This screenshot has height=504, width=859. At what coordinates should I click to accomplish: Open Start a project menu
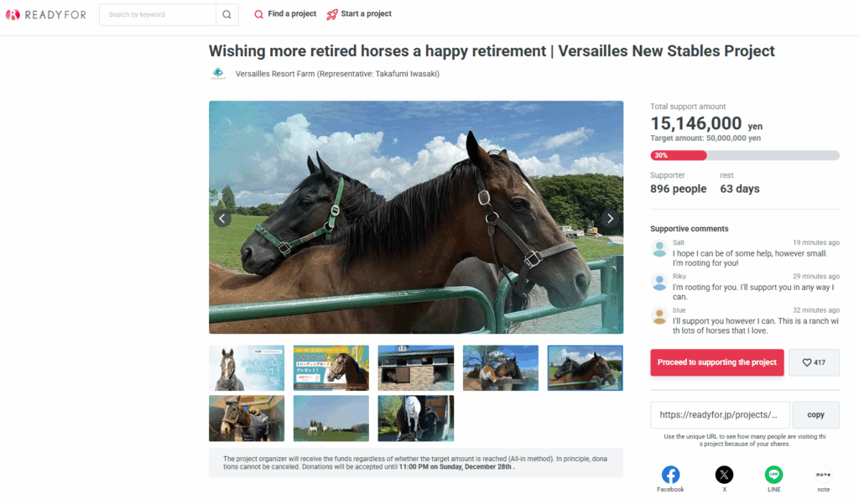pyautogui.click(x=359, y=14)
